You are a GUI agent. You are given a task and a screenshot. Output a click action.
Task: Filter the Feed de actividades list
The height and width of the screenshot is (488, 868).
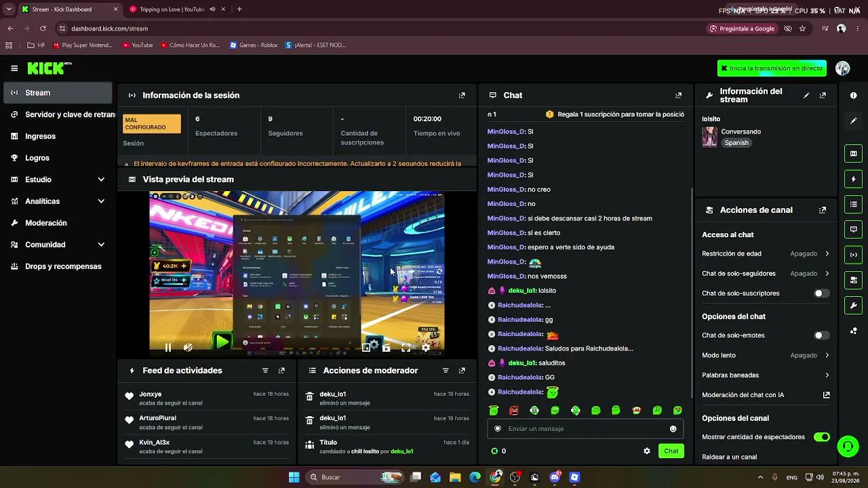(265, 371)
